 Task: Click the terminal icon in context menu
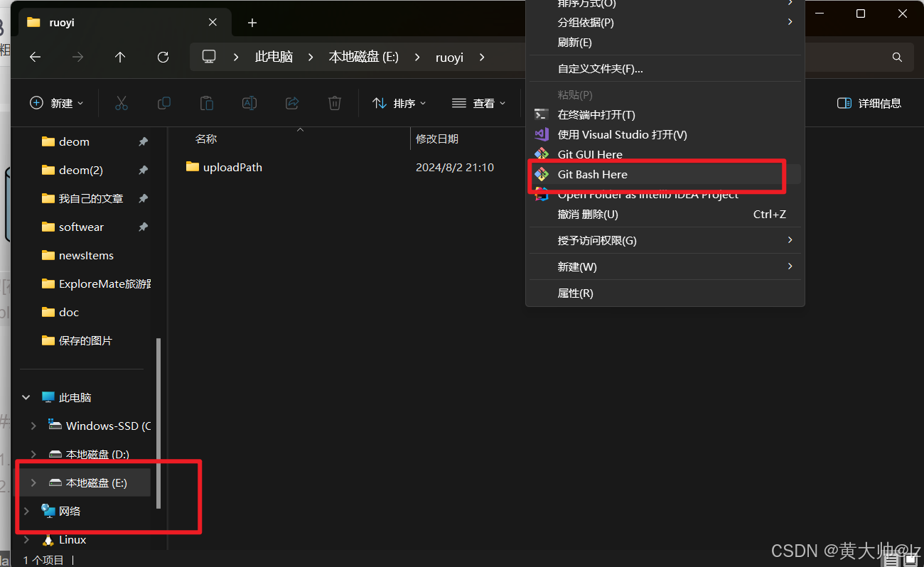point(542,114)
